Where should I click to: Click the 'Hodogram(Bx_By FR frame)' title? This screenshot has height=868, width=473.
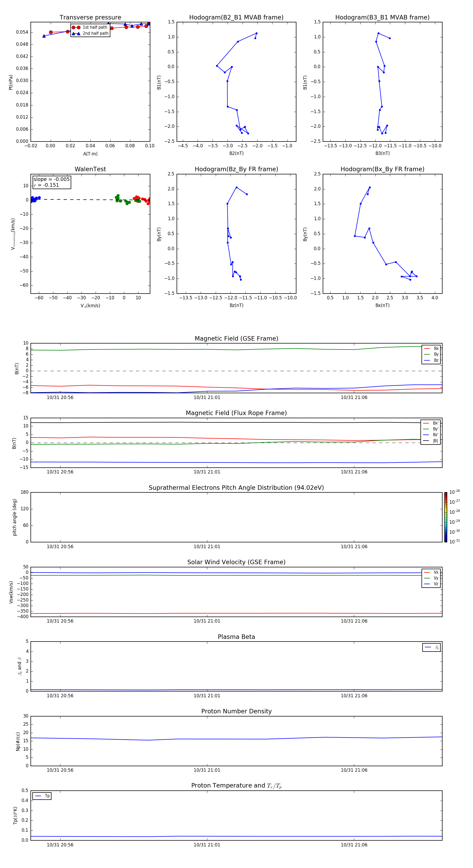[382, 169]
